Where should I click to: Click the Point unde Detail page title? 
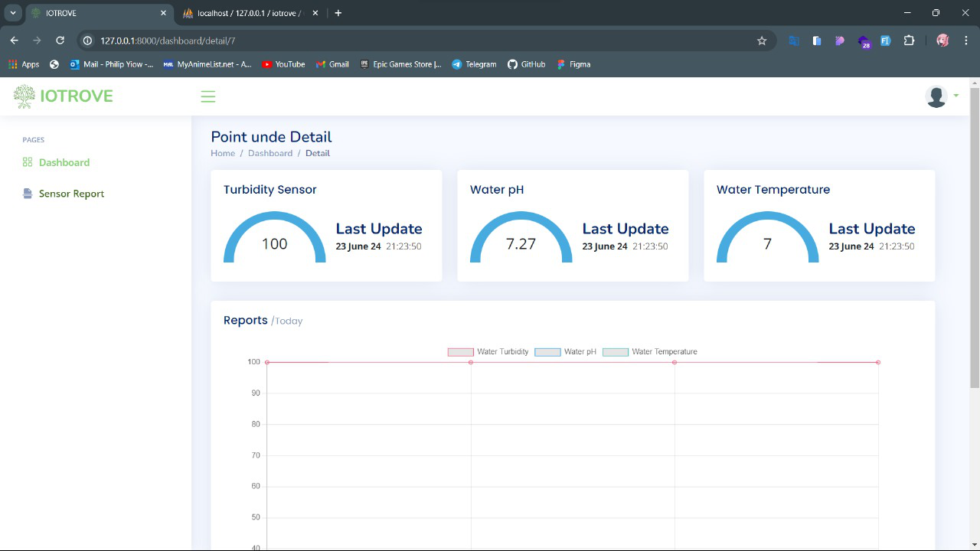pos(271,137)
